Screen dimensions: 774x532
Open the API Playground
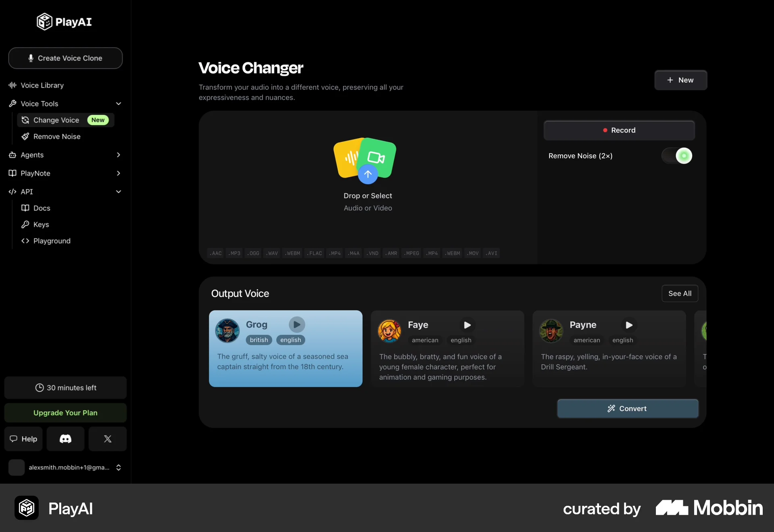point(52,241)
